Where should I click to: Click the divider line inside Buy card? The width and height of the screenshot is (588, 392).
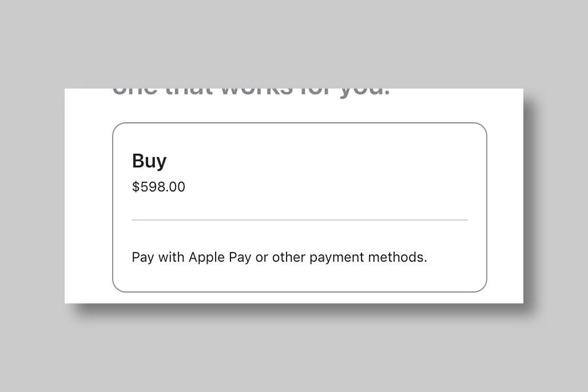tap(299, 220)
